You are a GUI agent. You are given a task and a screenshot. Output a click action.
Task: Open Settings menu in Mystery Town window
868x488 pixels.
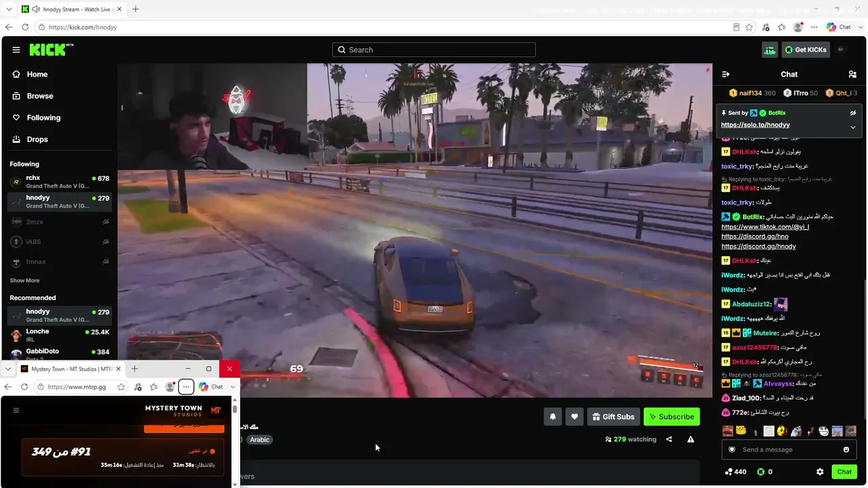pos(186,387)
